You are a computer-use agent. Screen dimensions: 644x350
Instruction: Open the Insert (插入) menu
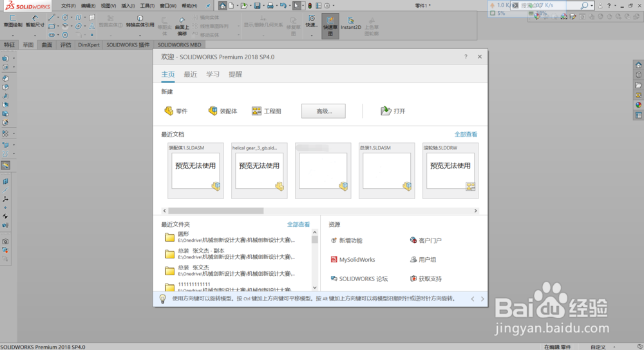pos(128,6)
